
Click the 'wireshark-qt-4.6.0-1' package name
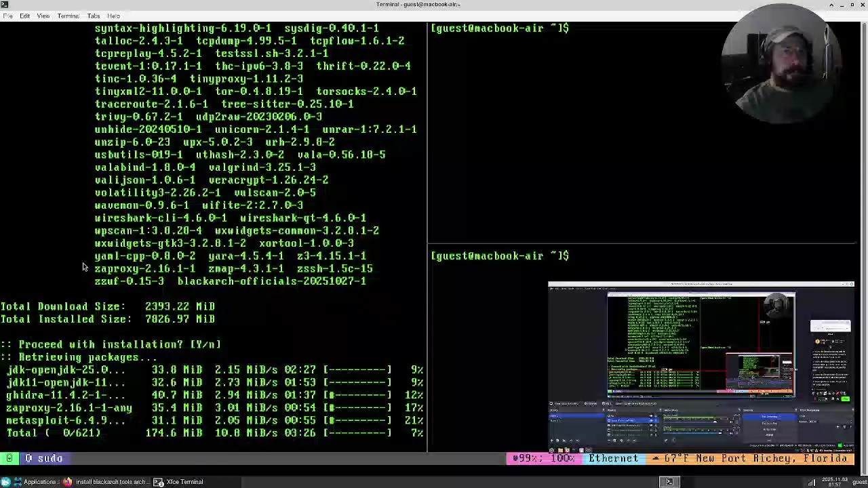303,218
